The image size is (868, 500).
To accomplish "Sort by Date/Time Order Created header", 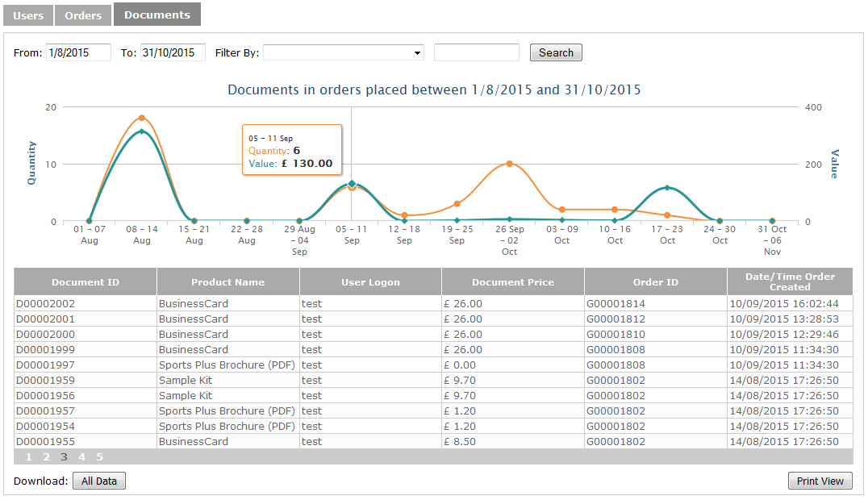I will tap(789, 281).
